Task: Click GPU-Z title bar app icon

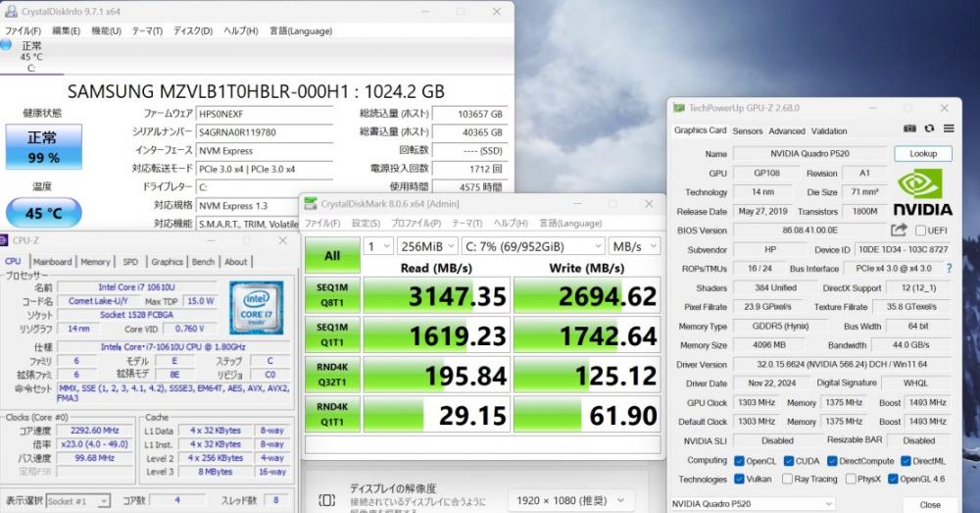Action: coord(679,108)
